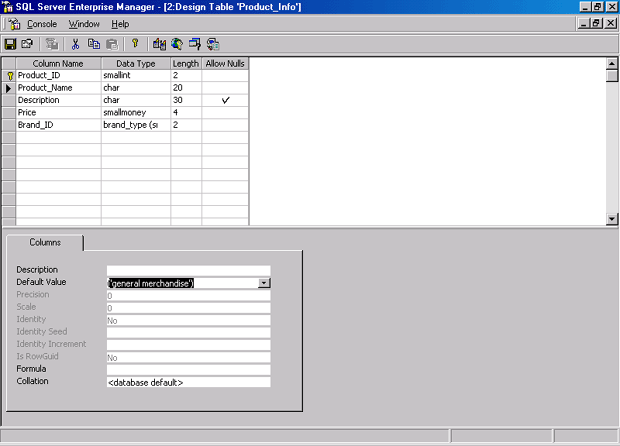This screenshot has width=620, height=446.
Task: Click the Copy toolbar icon
Action: (x=94, y=44)
